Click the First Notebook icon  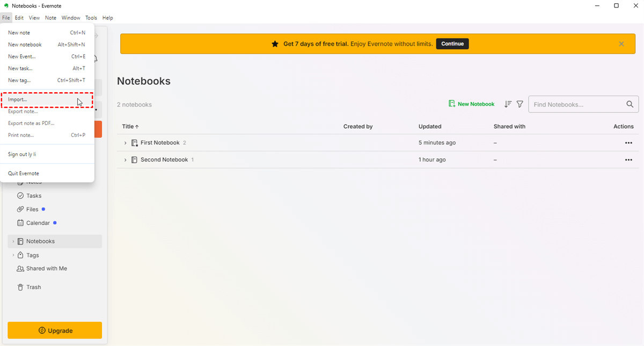pyautogui.click(x=135, y=143)
